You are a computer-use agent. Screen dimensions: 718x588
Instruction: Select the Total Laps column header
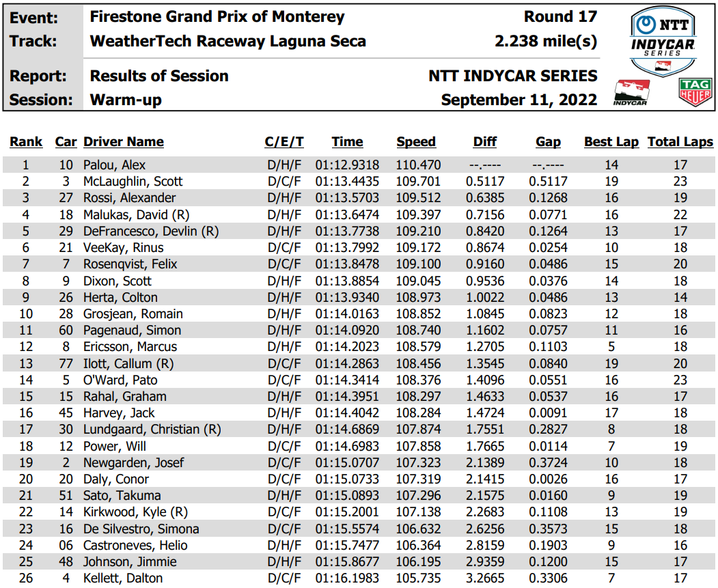680,142
